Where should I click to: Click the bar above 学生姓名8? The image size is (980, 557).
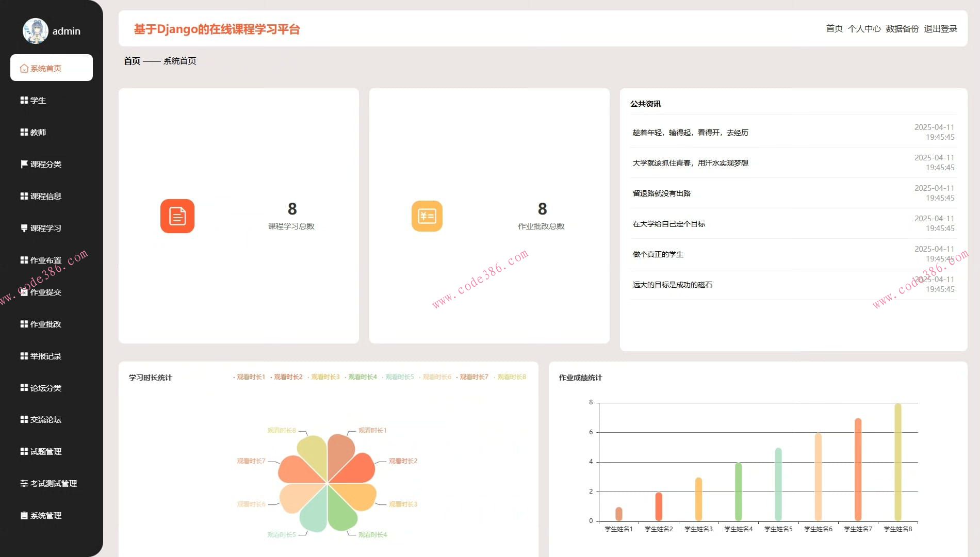click(x=898, y=462)
